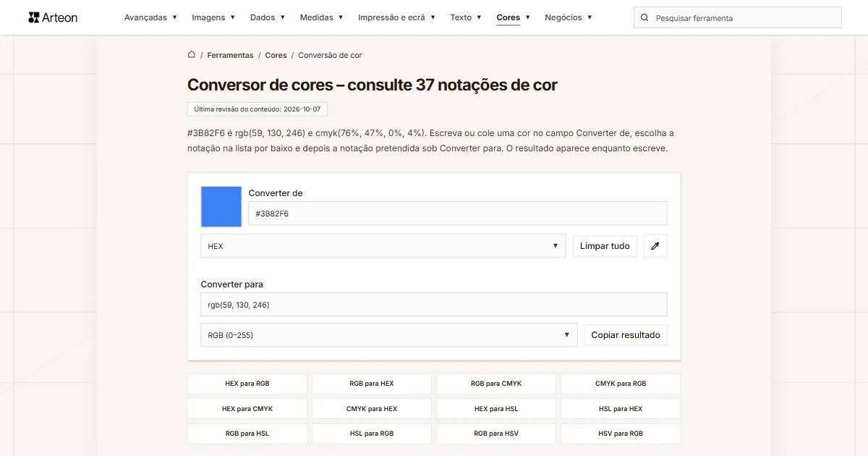The height and width of the screenshot is (456, 868).
Task: Edit the Converter de input field
Action: tap(458, 214)
